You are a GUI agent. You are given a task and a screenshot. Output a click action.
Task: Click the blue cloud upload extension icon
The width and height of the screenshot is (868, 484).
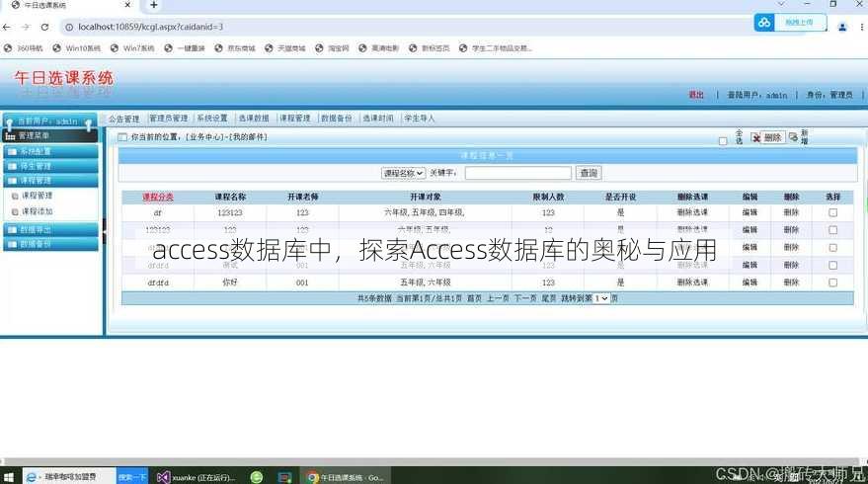pyautogui.click(x=764, y=23)
